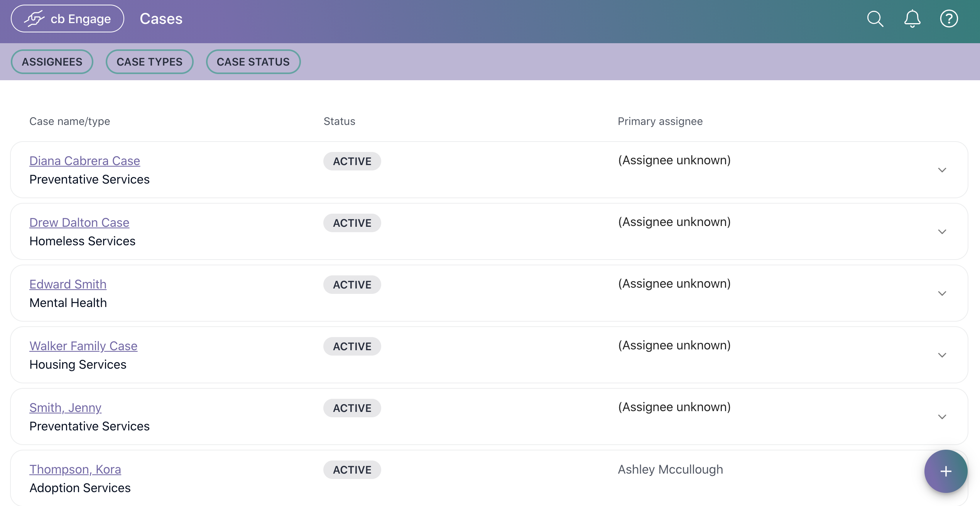Click Assignee unknown for Diana Cabrera Case
Screen dimensions: 980x506
coord(674,160)
